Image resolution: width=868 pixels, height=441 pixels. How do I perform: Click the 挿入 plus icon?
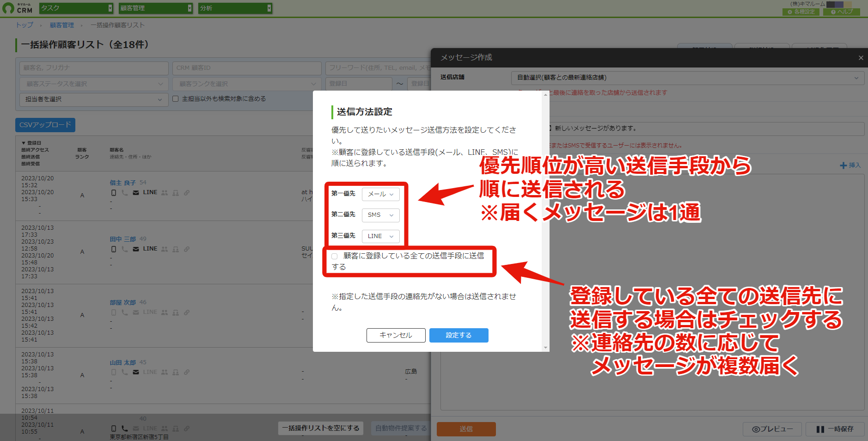[844, 165]
